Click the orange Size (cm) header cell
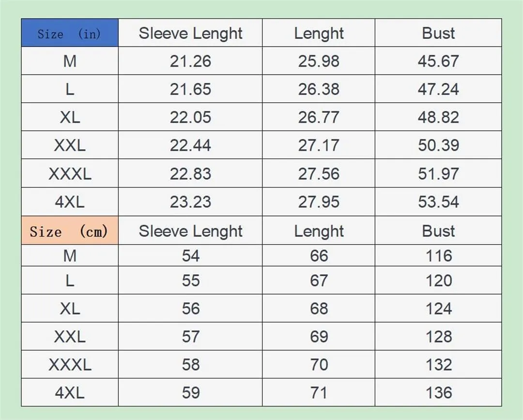This screenshot has width=523, height=420. (70, 230)
